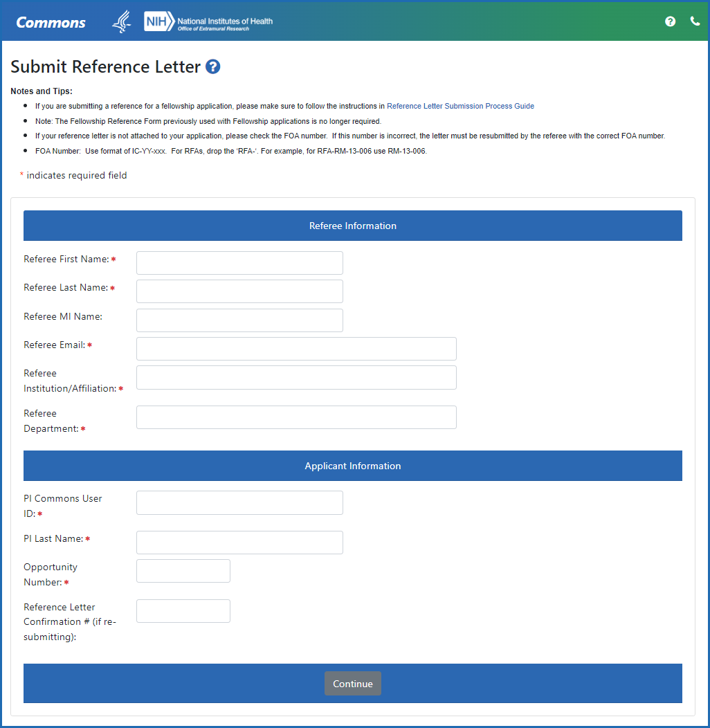Click the Referee Information section header

[x=353, y=226]
